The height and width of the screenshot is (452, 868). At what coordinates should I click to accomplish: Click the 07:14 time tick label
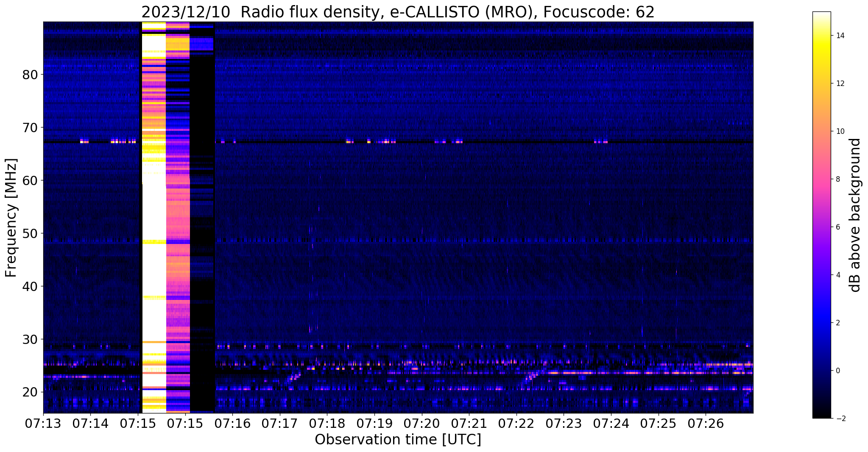coord(90,424)
